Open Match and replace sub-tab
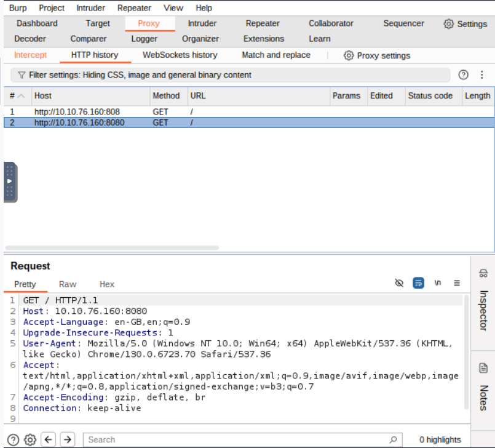495x448 pixels. pos(276,55)
